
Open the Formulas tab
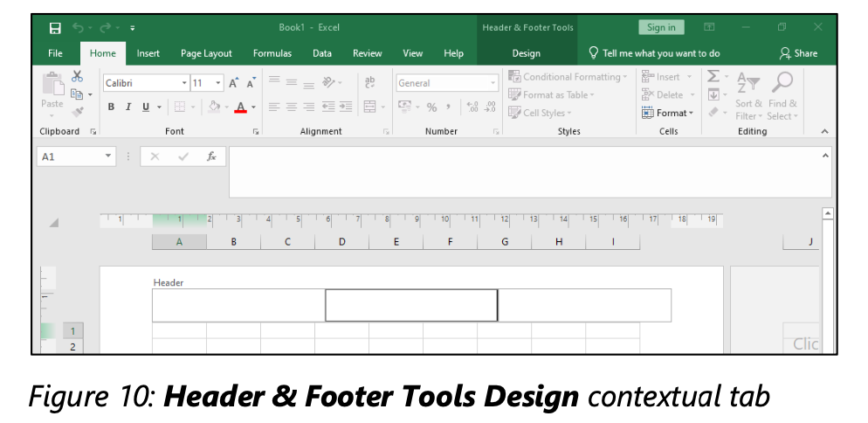[272, 53]
